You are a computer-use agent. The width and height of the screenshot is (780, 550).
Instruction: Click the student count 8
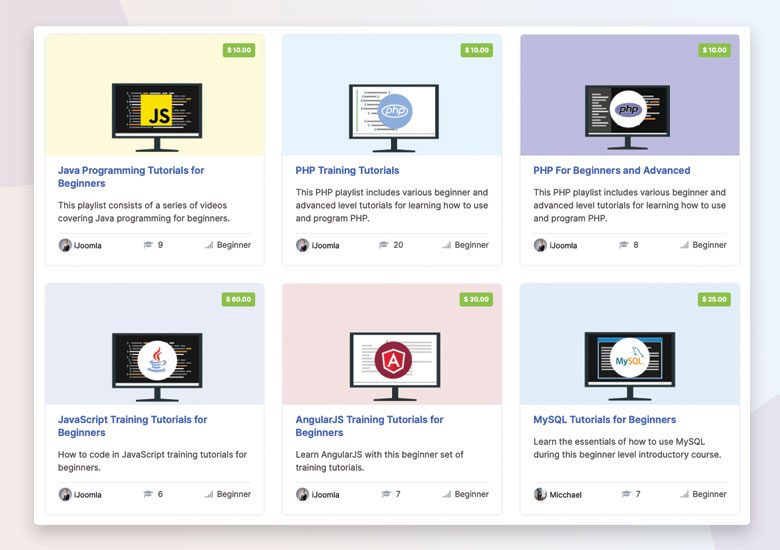636,245
